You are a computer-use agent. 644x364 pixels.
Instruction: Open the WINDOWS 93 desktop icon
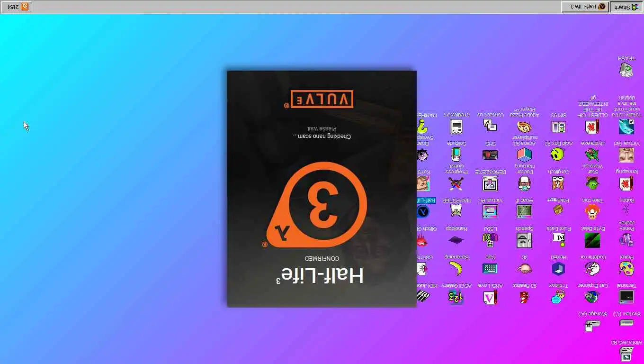(x=626, y=354)
